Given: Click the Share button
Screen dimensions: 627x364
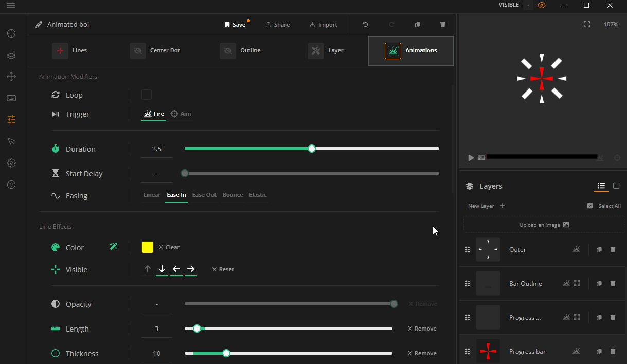Looking at the screenshot, I should (278, 24).
